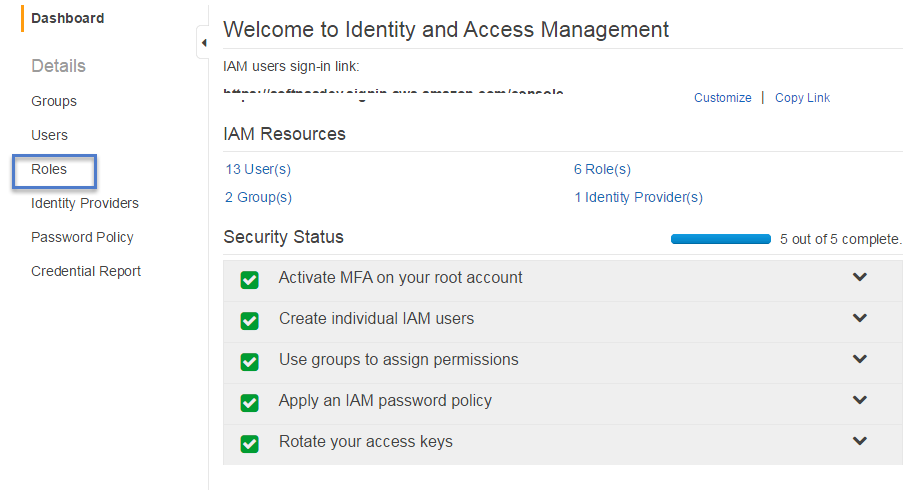Image resolution: width=917 pixels, height=490 pixels.
Task: Click the Use groups to assign permissions text
Action: tap(398, 359)
